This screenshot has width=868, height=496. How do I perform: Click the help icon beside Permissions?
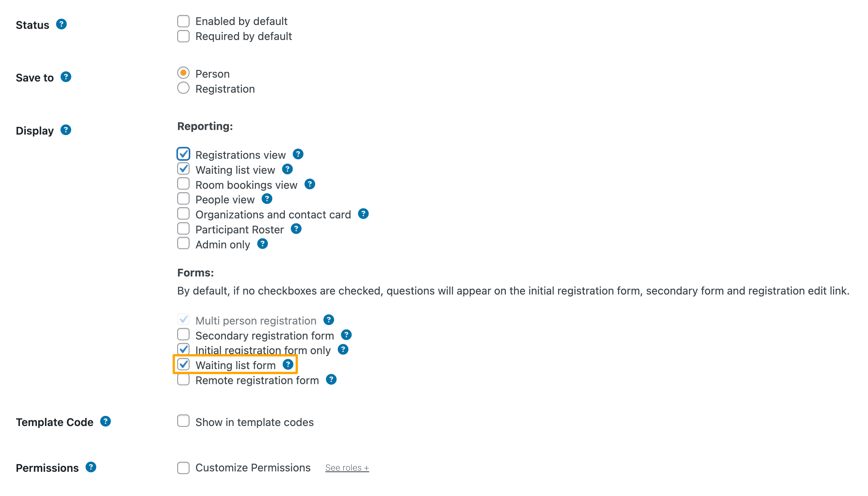pyautogui.click(x=91, y=467)
